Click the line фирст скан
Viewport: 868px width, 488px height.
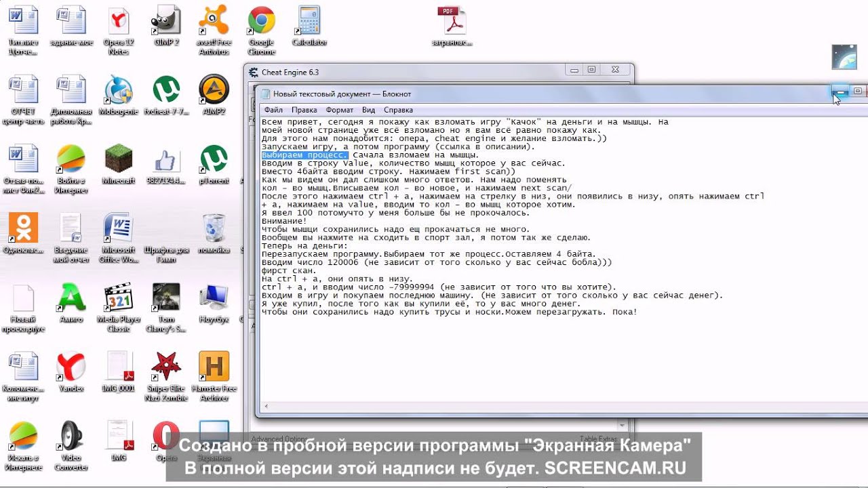pyautogui.click(x=289, y=270)
